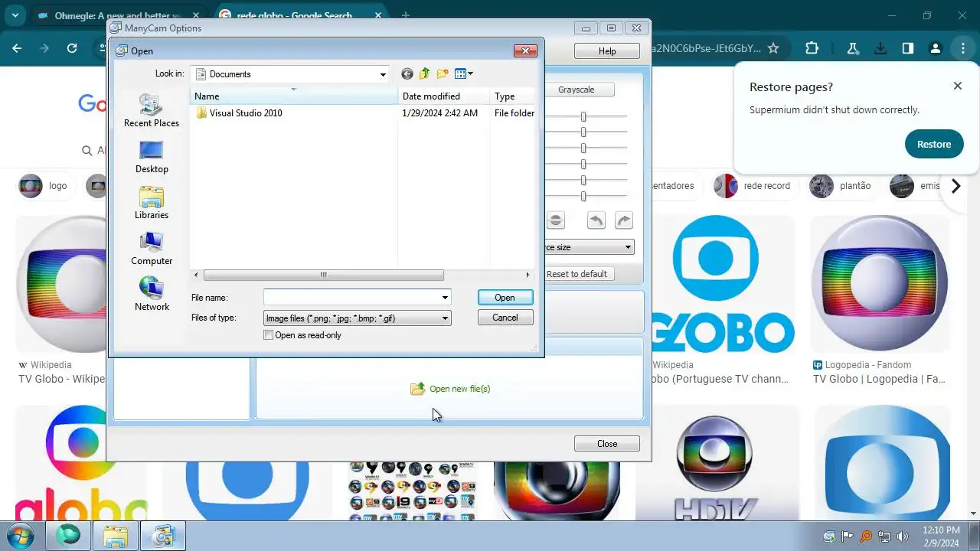This screenshot has width=980, height=551.
Task: Open the browser Extensions puzzle icon
Action: point(812,48)
